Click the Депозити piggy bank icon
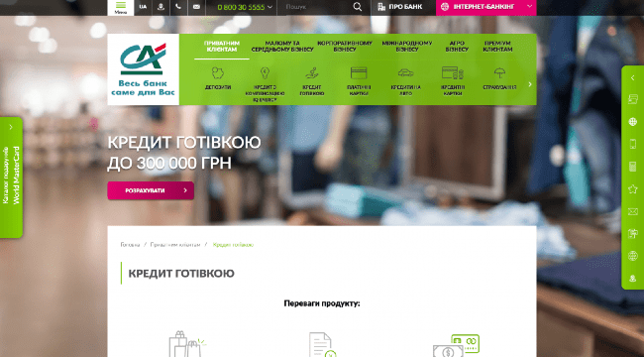The width and height of the screenshot is (644, 357). 218,72
